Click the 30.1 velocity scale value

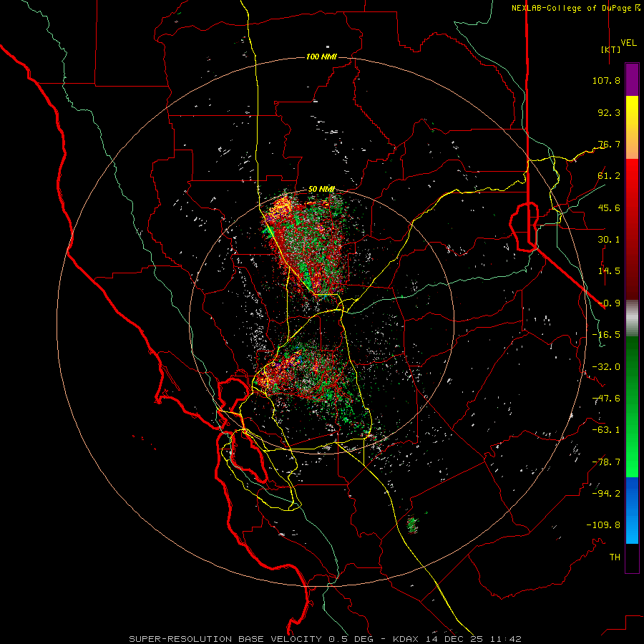(x=609, y=240)
